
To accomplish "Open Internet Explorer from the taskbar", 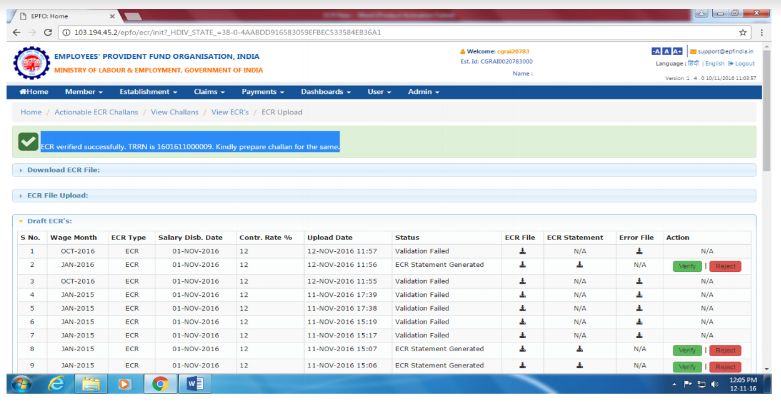I will (56, 383).
